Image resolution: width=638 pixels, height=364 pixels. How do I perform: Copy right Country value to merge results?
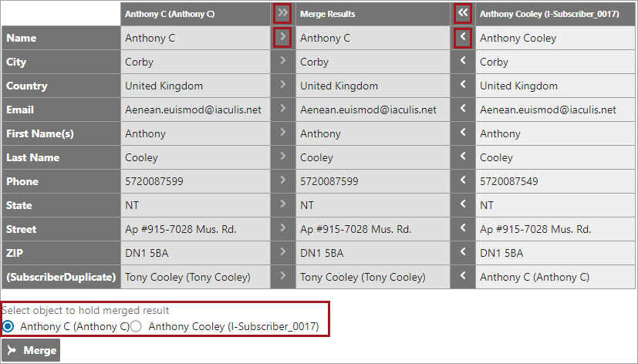coord(462,85)
